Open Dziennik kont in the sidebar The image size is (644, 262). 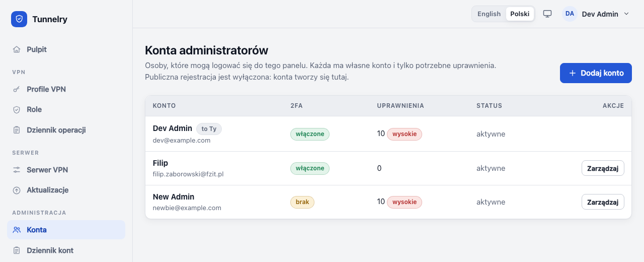(x=66, y=250)
